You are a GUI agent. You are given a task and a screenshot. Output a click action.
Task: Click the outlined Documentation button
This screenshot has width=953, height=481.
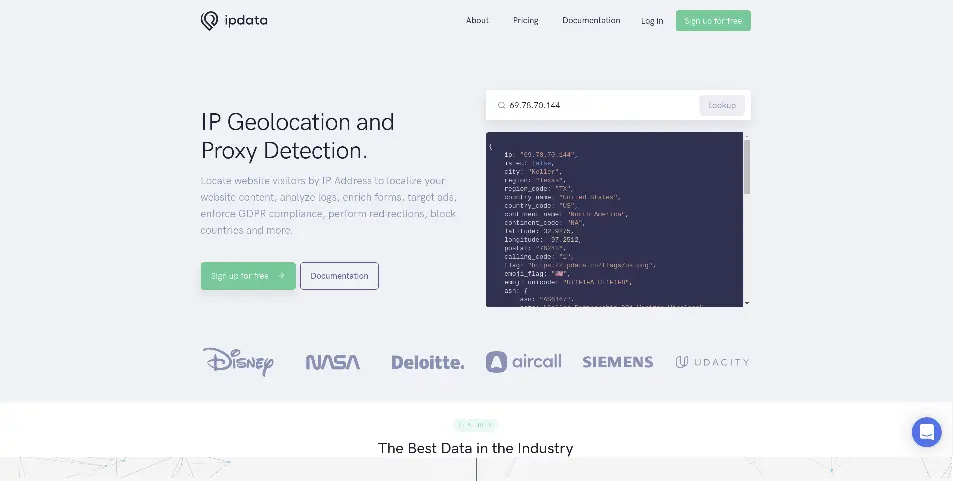pos(339,276)
